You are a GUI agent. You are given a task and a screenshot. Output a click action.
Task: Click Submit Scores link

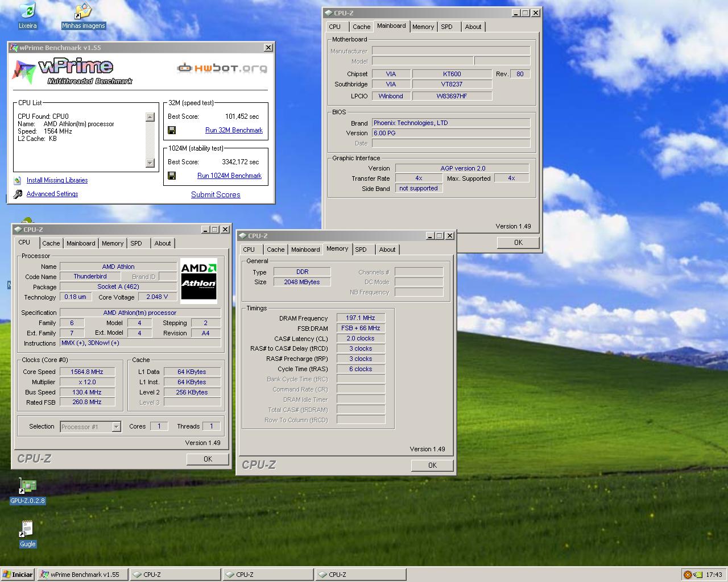pos(216,194)
